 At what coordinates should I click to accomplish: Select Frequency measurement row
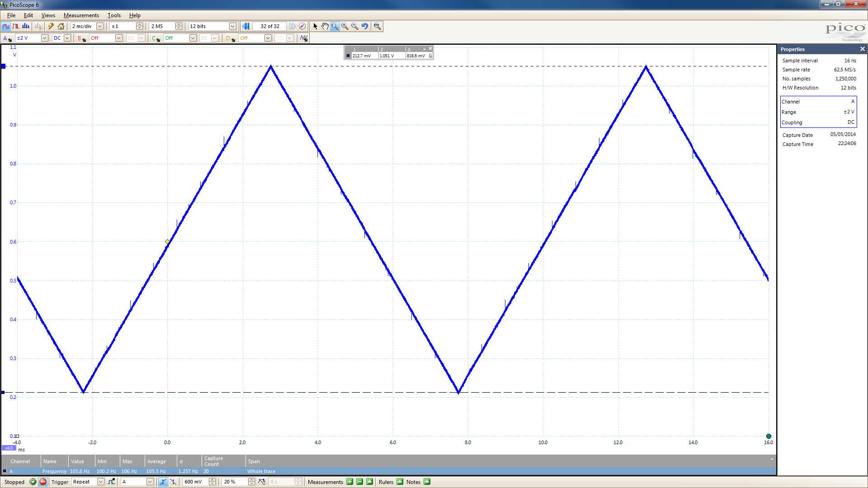(x=389, y=471)
